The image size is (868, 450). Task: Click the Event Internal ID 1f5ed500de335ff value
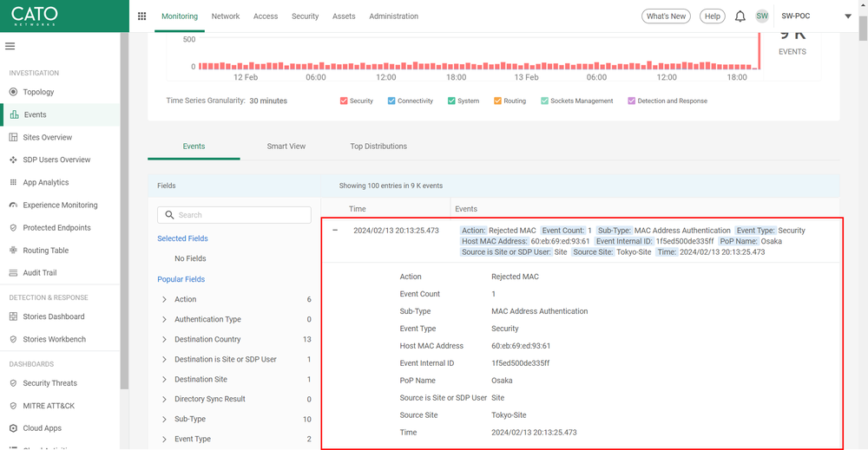point(520,363)
